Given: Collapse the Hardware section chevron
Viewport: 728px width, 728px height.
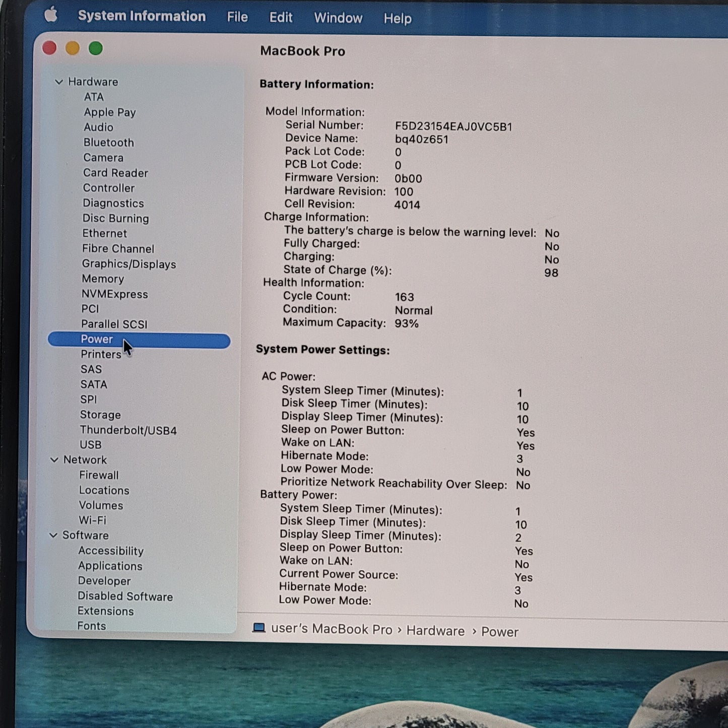Looking at the screenshot, I should tap(59, 82).
